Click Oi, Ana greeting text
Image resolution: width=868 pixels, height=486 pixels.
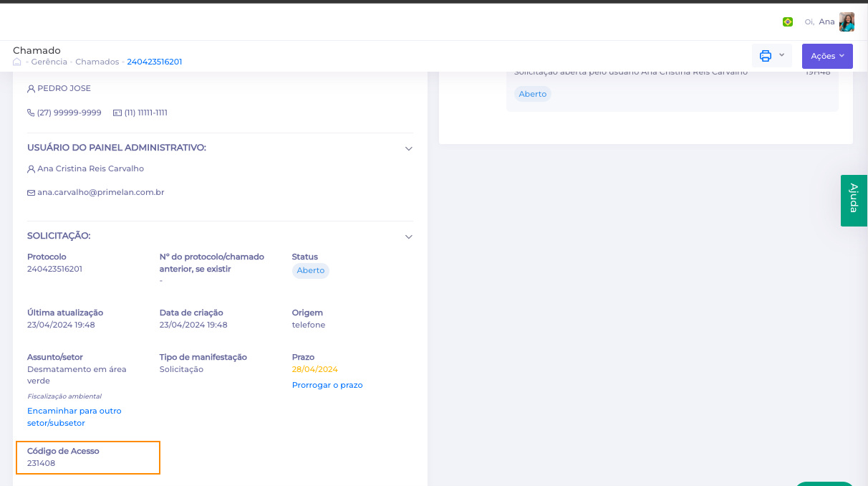tap(819, 22)
